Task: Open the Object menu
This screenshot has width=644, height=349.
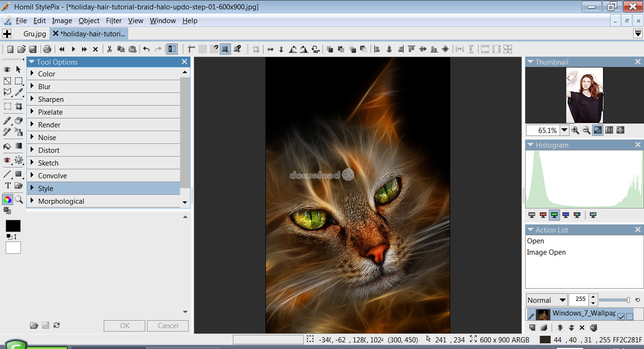Action: (89, 21)
